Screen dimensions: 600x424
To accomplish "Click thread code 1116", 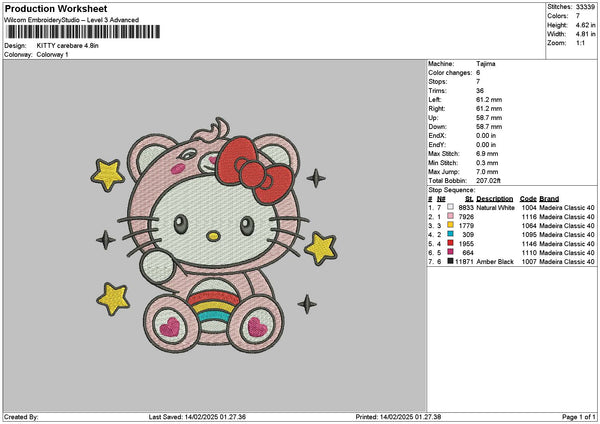I will (x=529, y=217).
